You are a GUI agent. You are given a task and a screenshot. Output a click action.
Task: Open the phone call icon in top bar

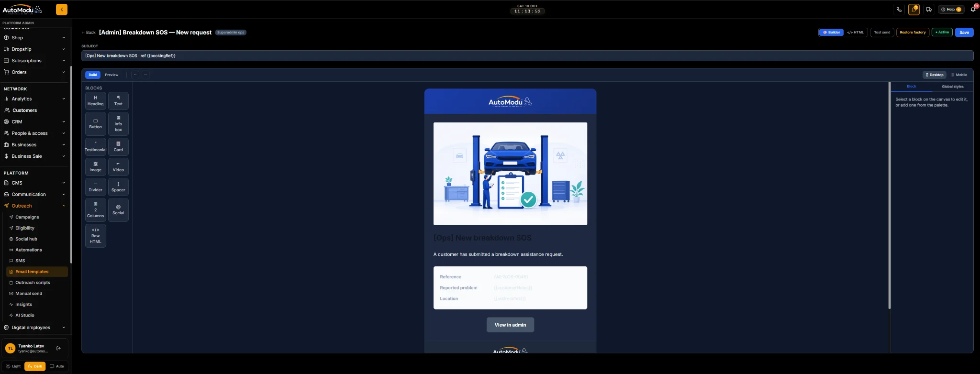coord(899,10)
